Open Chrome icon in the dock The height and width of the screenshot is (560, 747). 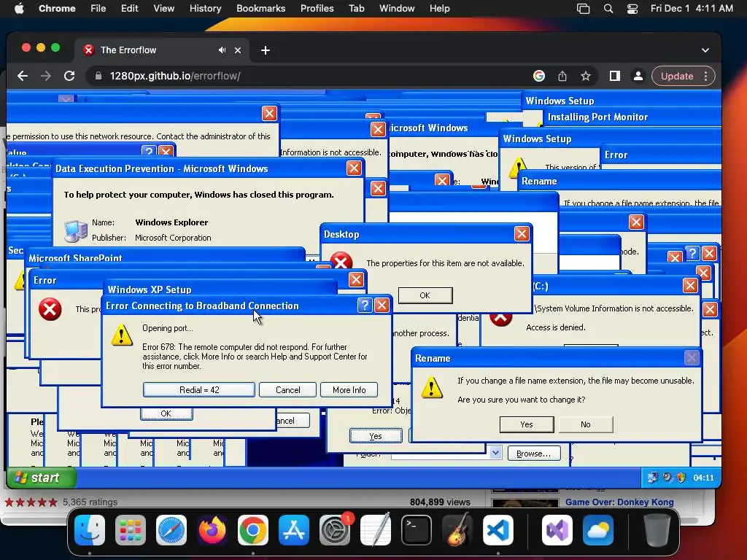click(x=253, y=530)
